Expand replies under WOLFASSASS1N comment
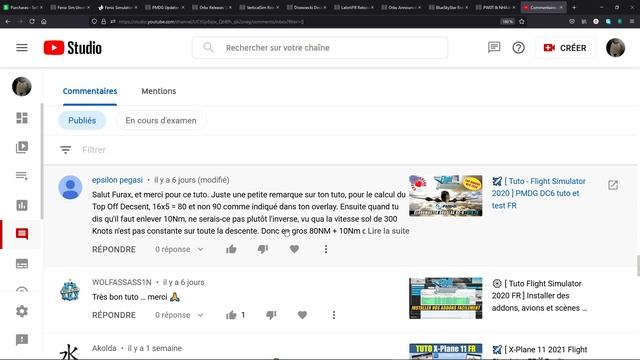This screenshot has width=640, height=360. [179, 315]
